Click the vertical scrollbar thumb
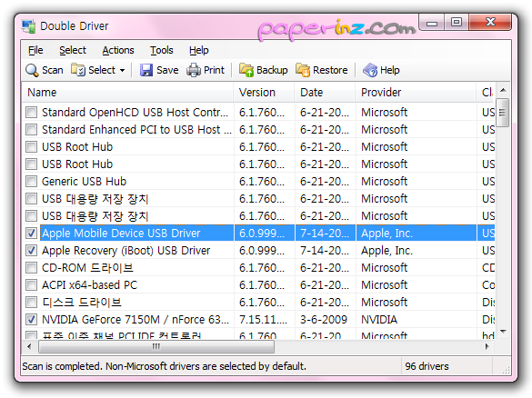 click(503, 113)
